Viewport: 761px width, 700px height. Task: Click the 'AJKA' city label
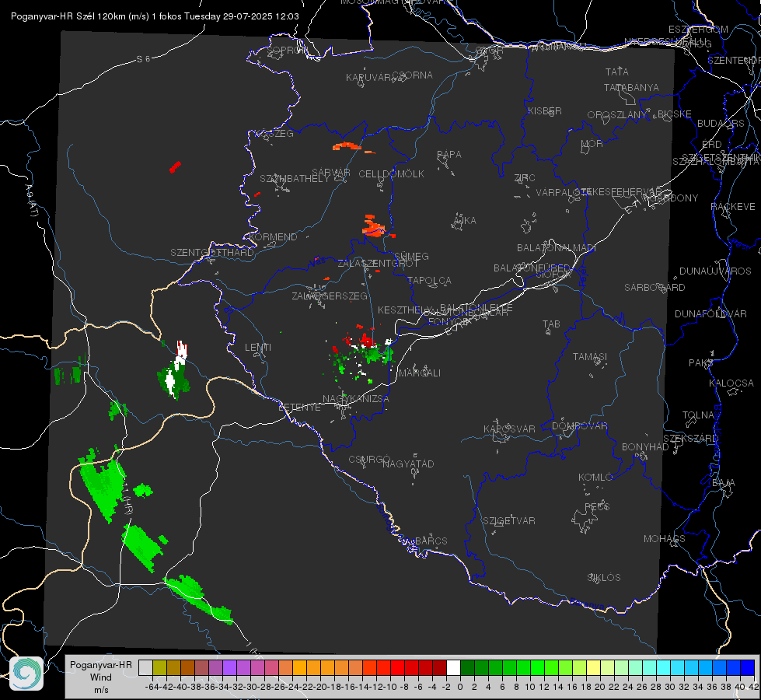tap(464, 221)
